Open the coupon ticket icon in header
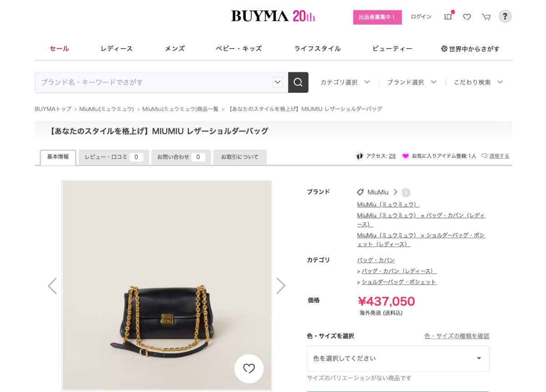This screenshot has width=546, height=392. coord(448,17)
